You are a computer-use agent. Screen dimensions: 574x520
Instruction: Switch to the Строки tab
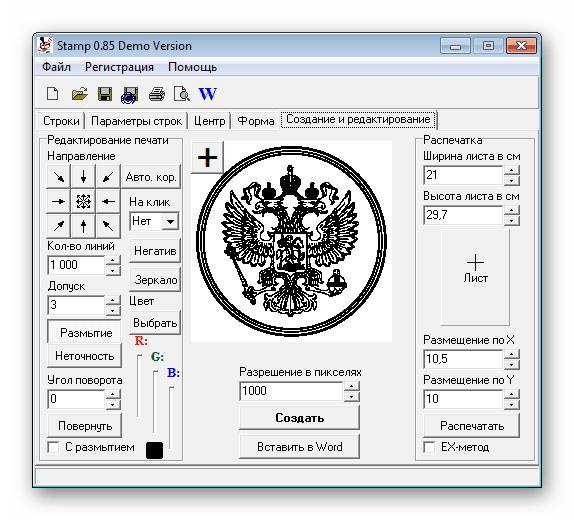(x=61, y=121)
